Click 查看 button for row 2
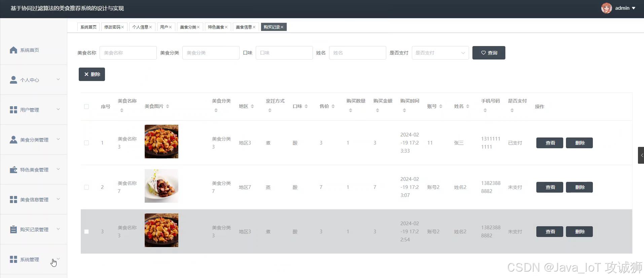Viewport: 644px width, 278px height. pyautogui.click(x=549, y=187)
